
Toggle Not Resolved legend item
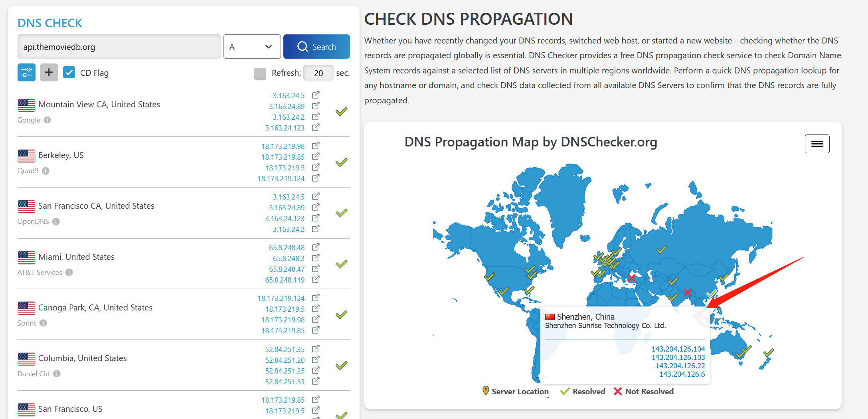click(x=644, y=391)
